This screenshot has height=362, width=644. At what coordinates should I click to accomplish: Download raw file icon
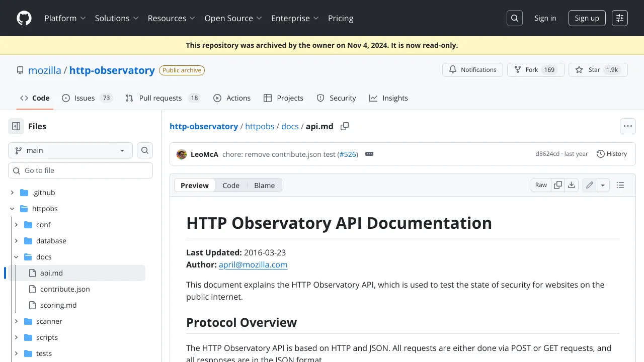click(572, 185)
